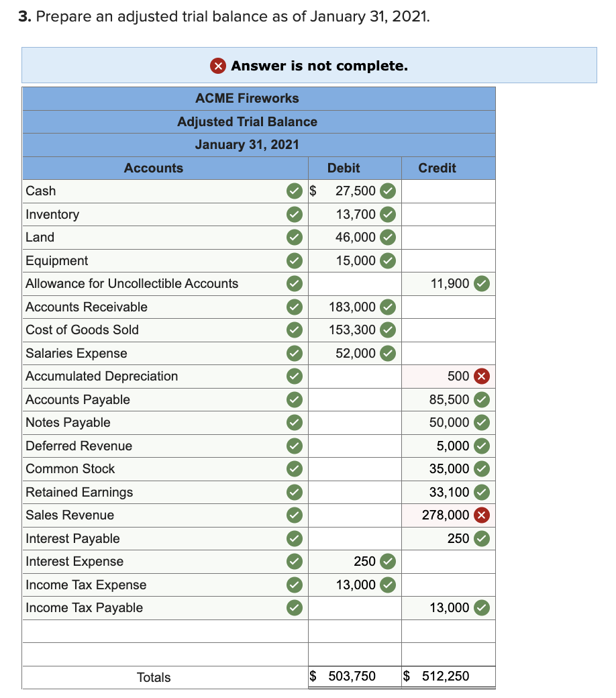Click the empty credit field in the blank row
The width and height of the screenshot is (616, 698).
(x=448, y=631)
